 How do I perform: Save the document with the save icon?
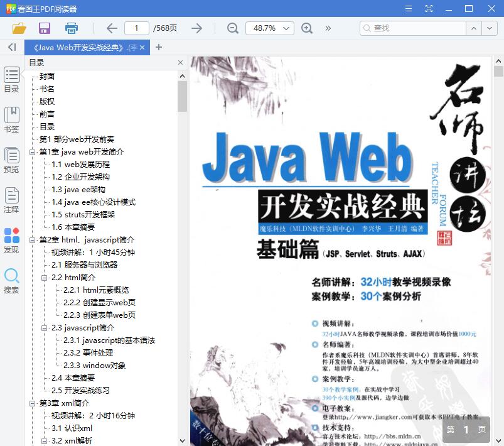(43, 28)
